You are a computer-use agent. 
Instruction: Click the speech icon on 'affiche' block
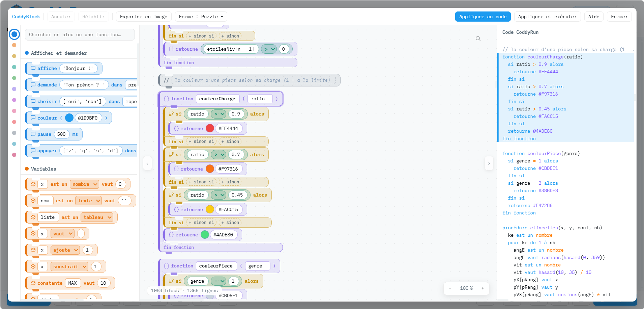(x=33, y=68)
